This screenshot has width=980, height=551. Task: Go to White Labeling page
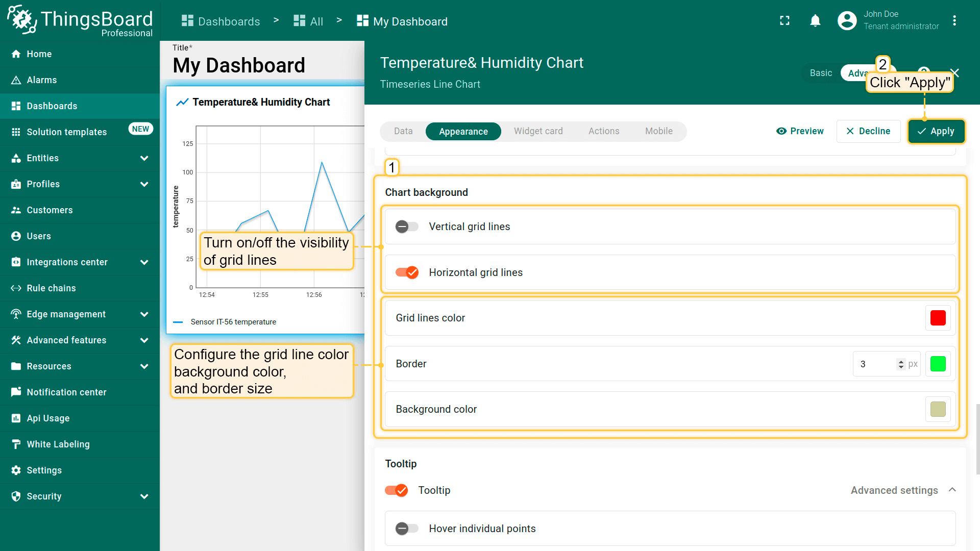pos(58,444)
